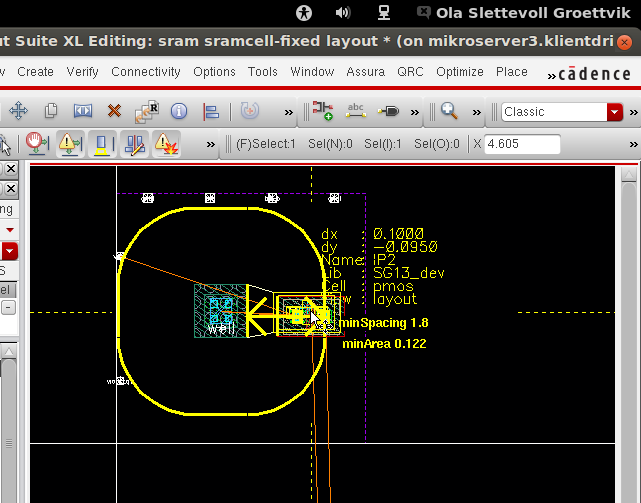
Task: Click the minus collapse button in left panel
Action: [x=8, y=308]
